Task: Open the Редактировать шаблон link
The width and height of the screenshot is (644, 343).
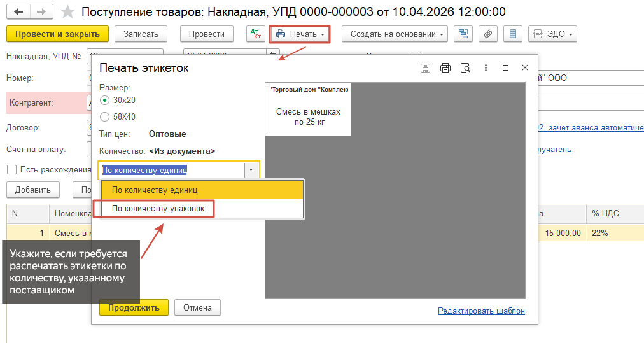Action: click(x=481, y=311)
